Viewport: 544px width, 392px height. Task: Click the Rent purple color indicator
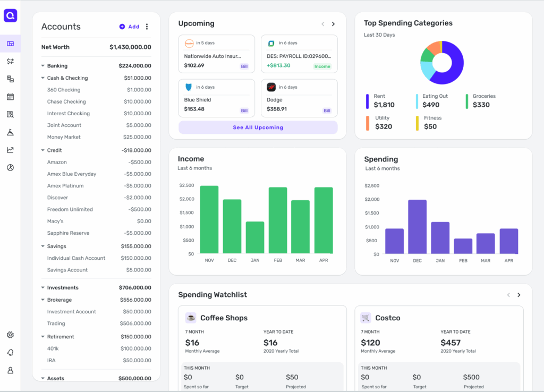[x=367, y=101]
